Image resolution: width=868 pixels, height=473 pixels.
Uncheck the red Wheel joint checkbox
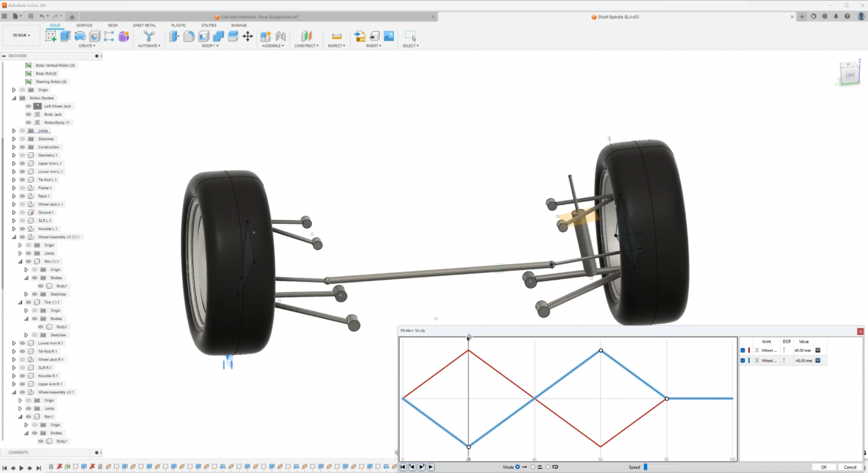point(743,350)
